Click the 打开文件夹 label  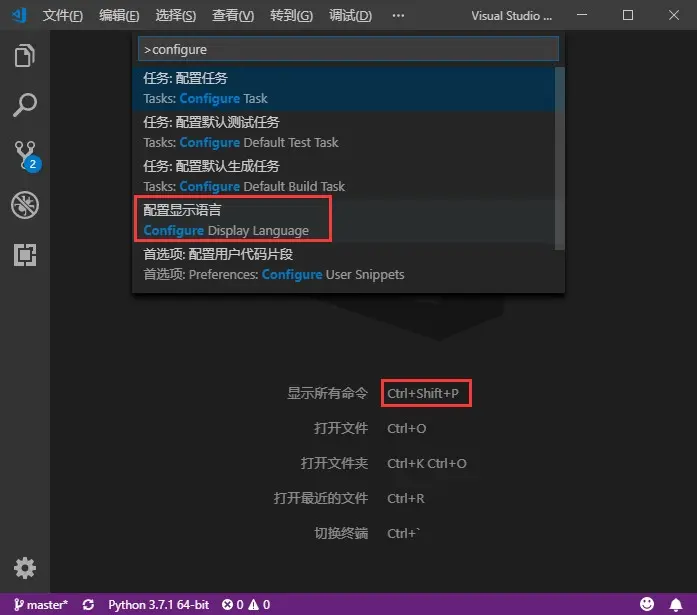(x=334, y=463)
